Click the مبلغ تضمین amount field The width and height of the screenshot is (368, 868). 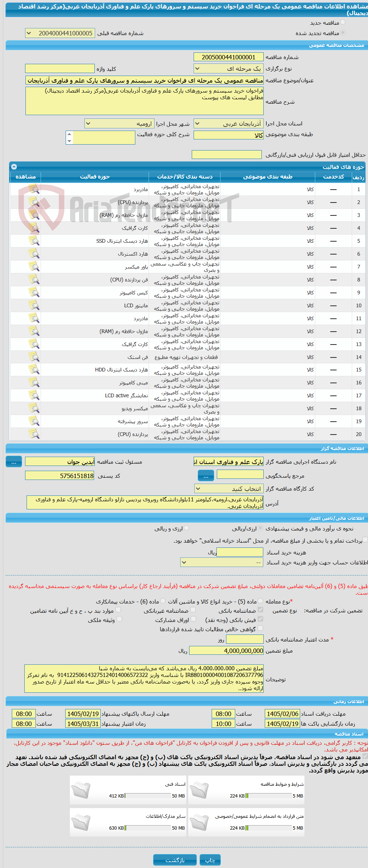coord(226,651)
